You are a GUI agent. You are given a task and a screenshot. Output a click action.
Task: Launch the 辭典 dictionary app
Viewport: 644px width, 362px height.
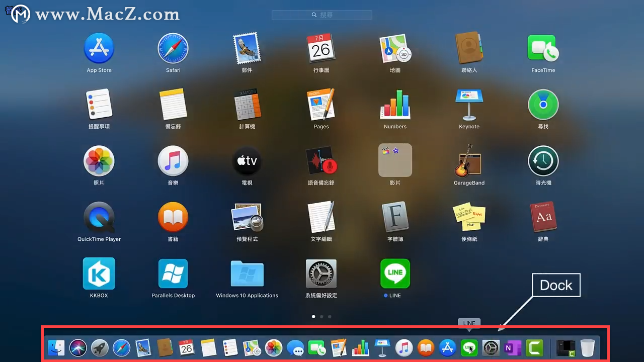(x=543, y=217)
